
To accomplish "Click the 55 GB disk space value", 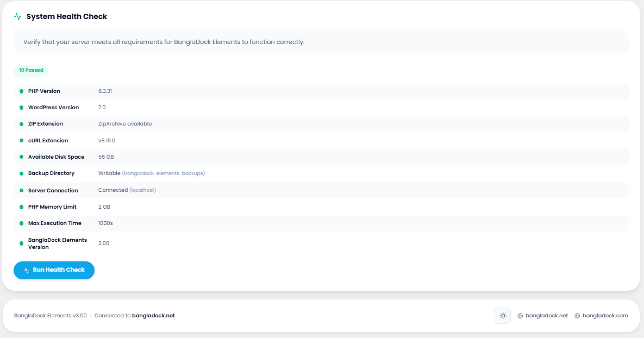I will click(106, 157).
